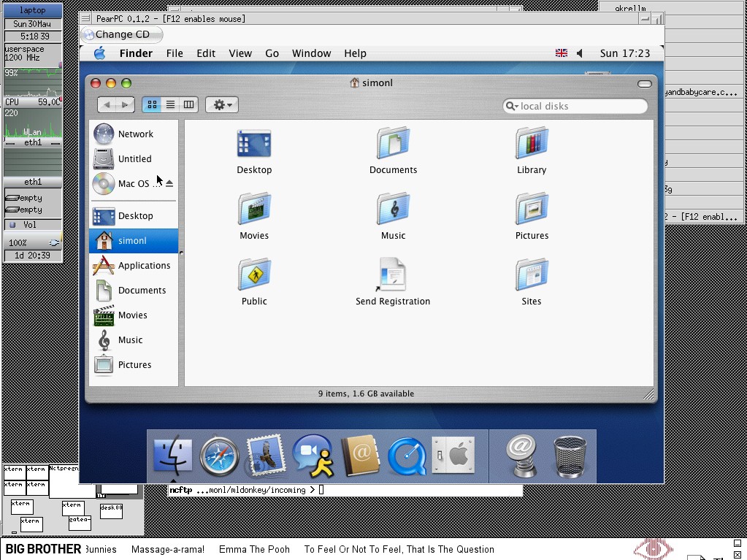The height and width of the screenshot is (560, 747).
Task: Open the Go menu
Action: click(x=272, y=53)
